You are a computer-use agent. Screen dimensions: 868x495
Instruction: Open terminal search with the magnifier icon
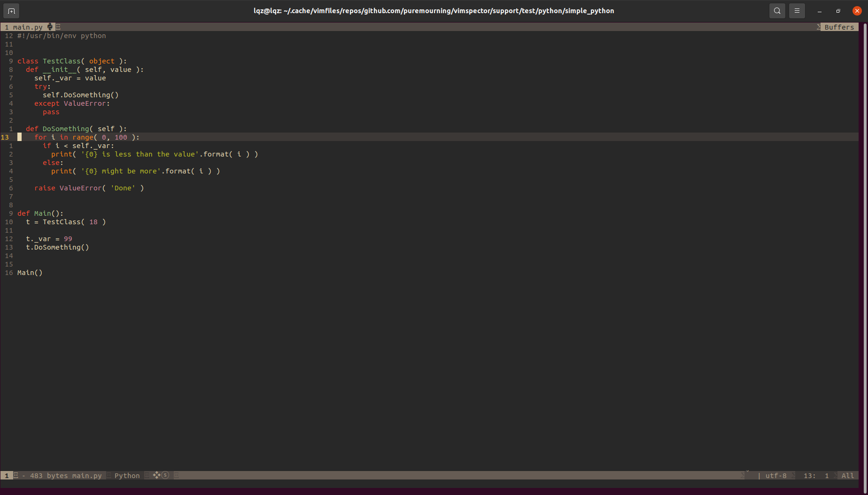777,11
